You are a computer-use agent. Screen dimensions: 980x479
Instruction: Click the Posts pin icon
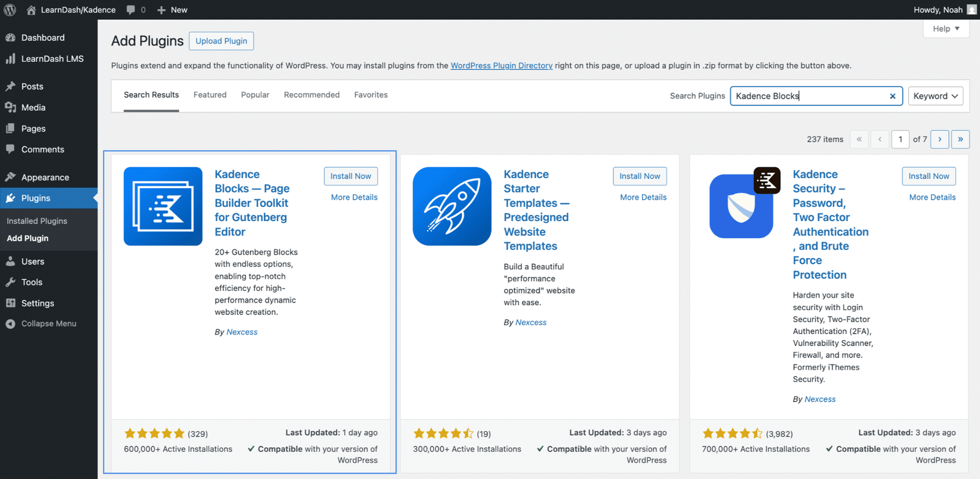point(10,86)
